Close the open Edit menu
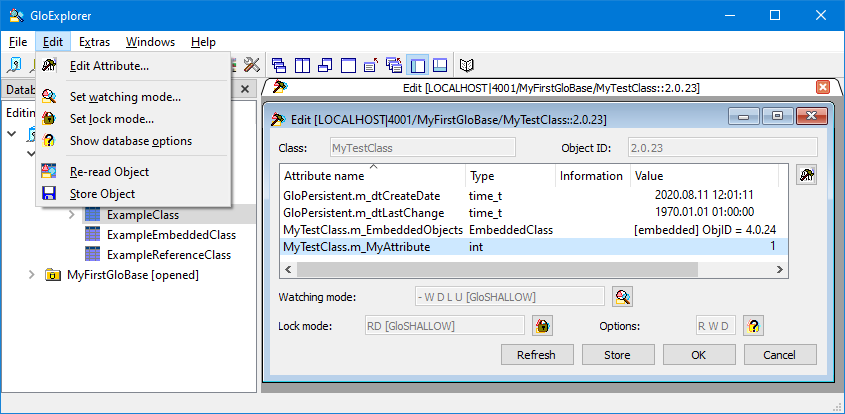845x414 pixels. [x=53, y=42]
